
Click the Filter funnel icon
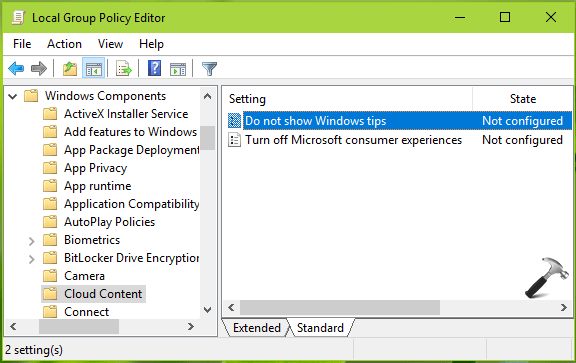[x=209, y=69]
